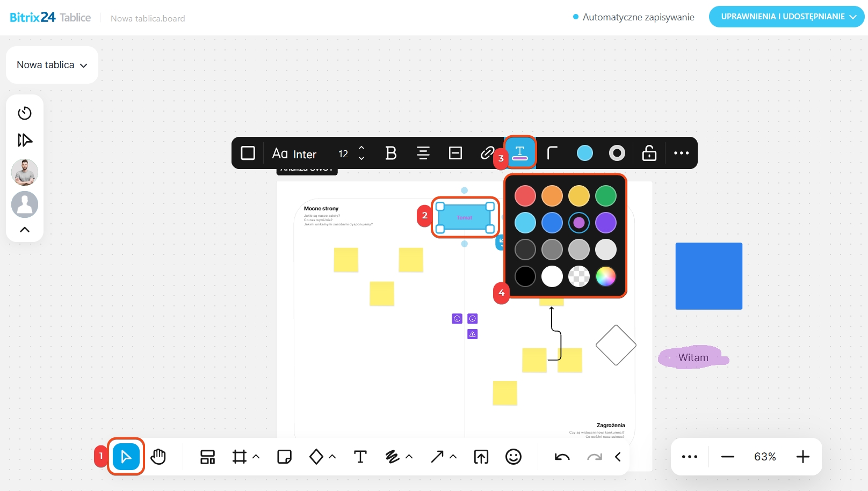Open more options in shape toolbar
This screenshot has width=868, height=491.
coord(681,153)
